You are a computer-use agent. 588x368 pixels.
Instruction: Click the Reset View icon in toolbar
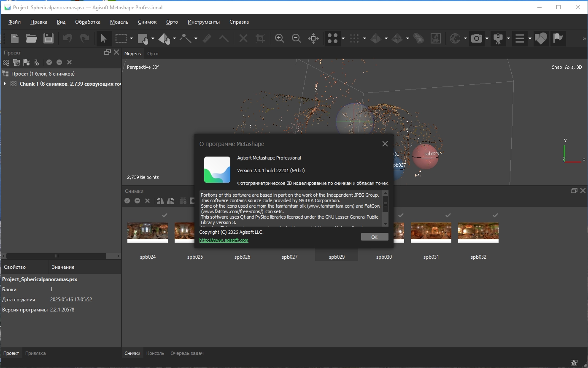[313, 38]
